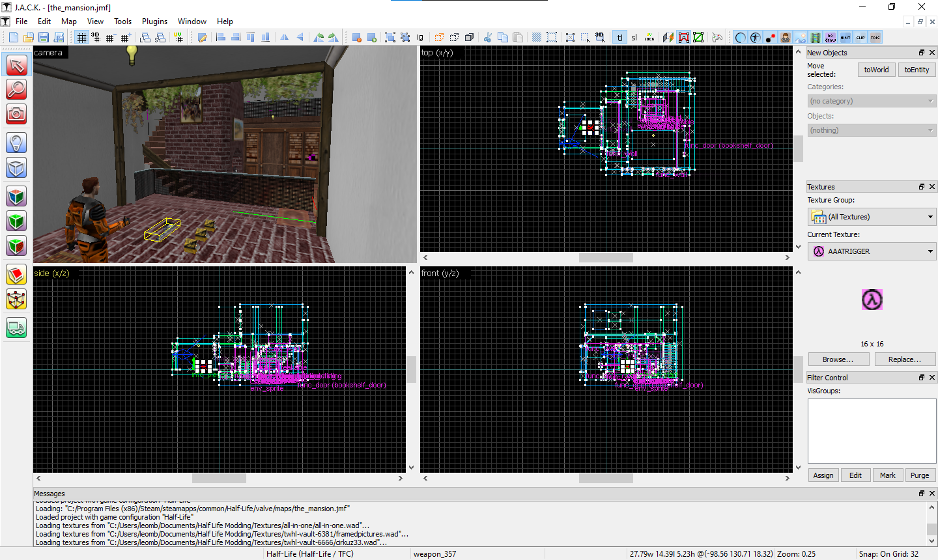
Task: Toggle texture lock (tl) button
Action: pos(619,38)
